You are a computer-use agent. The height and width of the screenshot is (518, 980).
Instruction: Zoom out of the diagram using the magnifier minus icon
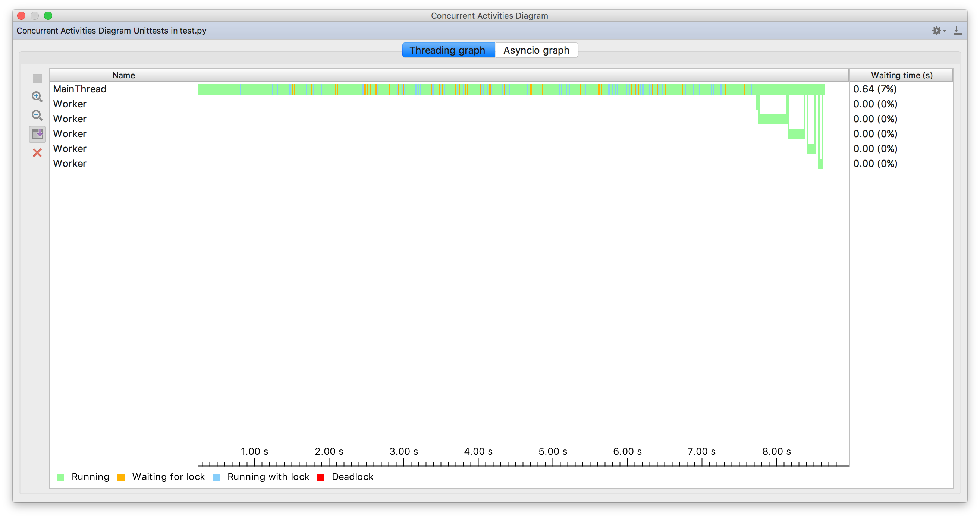(37, 115)
